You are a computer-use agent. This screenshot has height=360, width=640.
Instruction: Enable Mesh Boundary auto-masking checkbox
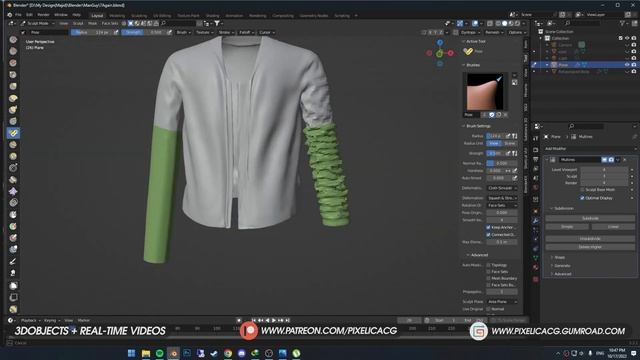(x=488, y=278)
